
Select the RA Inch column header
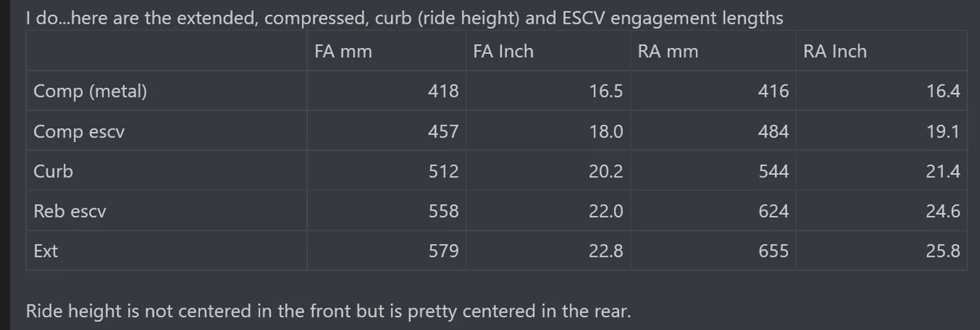pyautogui.click(x=835, y=51)
